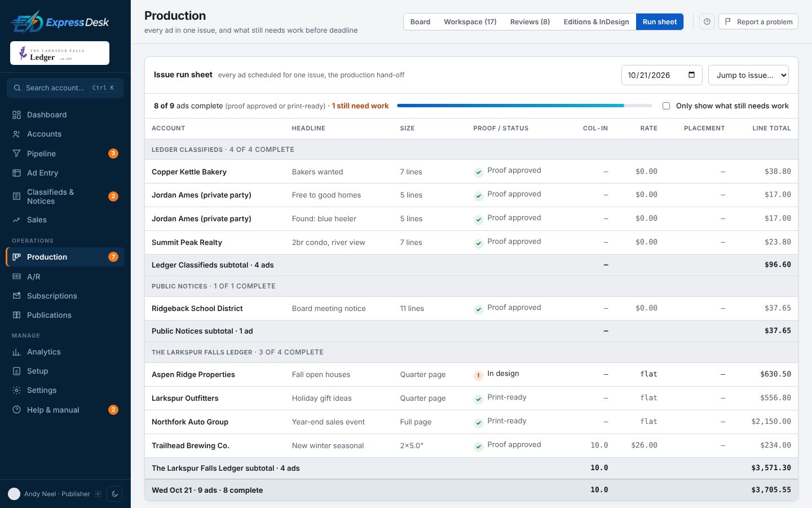Click the gear icon beside Andy Neel
The width and height of the screenshot is (812, 508).
point(98,494)
